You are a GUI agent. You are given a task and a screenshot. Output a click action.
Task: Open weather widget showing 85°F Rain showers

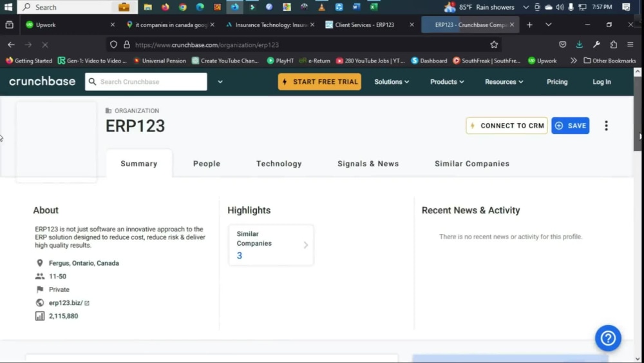[x=479, y=7]
